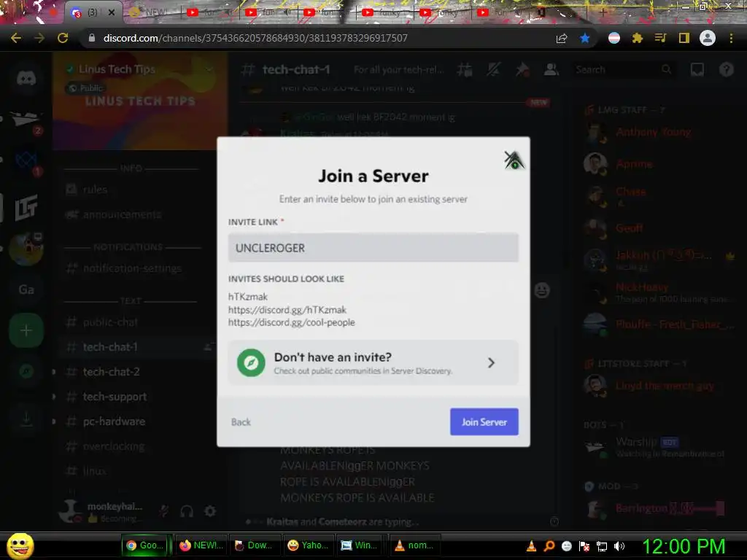Open the nom... VLC taskbar item
Viewport: 747px width, 560px height.
click(414, 545)
